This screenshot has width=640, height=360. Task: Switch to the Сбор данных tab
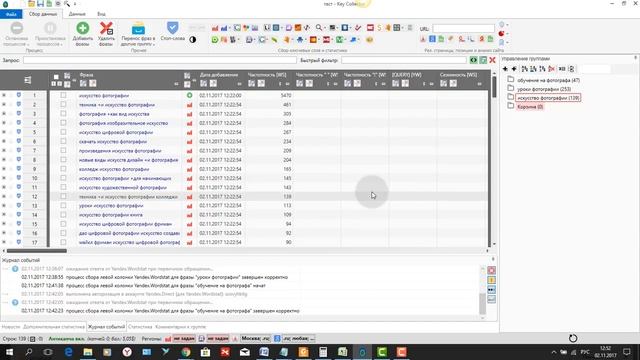point(43,14)
